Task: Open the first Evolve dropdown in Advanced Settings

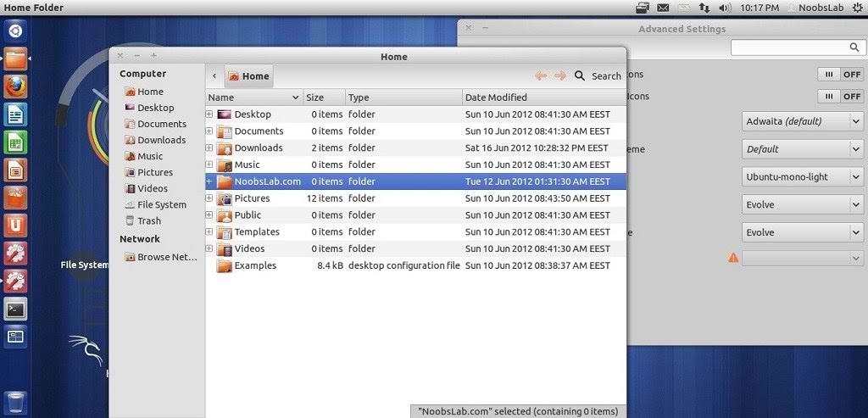Action: pyautogui.click(x=802, y=204)
